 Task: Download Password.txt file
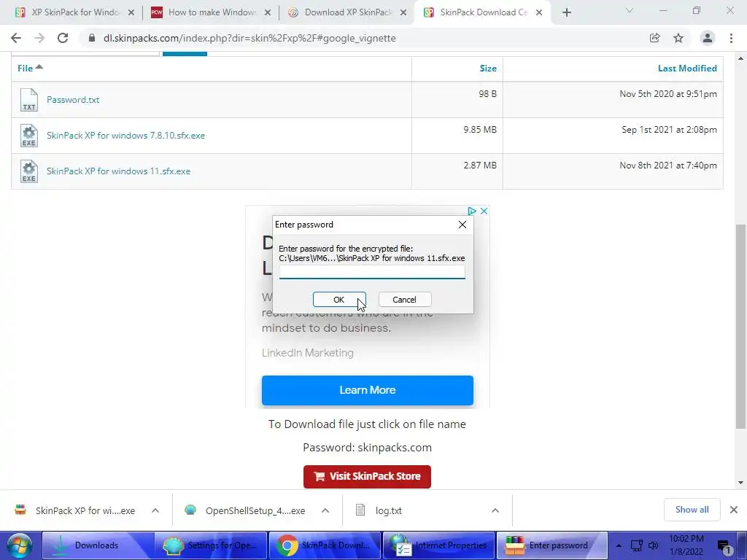click(x=73, y=99)
